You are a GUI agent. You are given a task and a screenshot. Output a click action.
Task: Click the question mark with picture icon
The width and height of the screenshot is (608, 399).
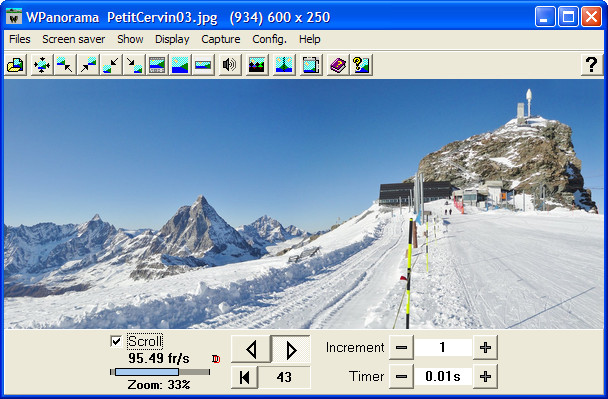point(361,65)
